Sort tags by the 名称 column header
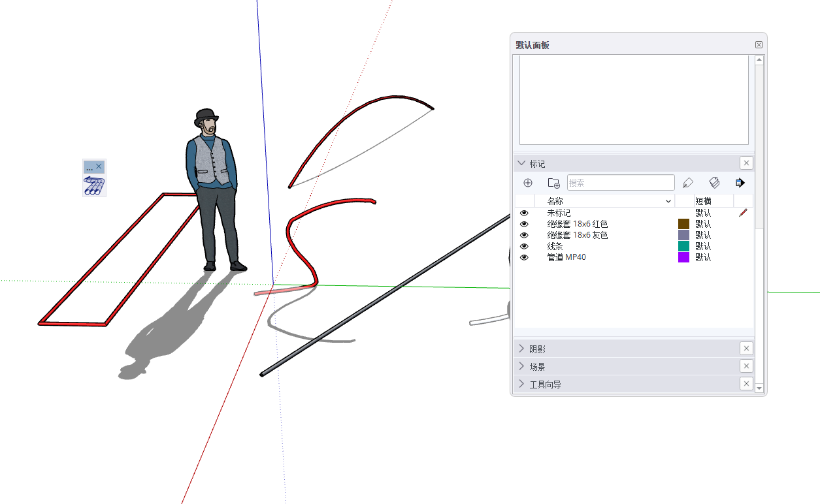 555,201
